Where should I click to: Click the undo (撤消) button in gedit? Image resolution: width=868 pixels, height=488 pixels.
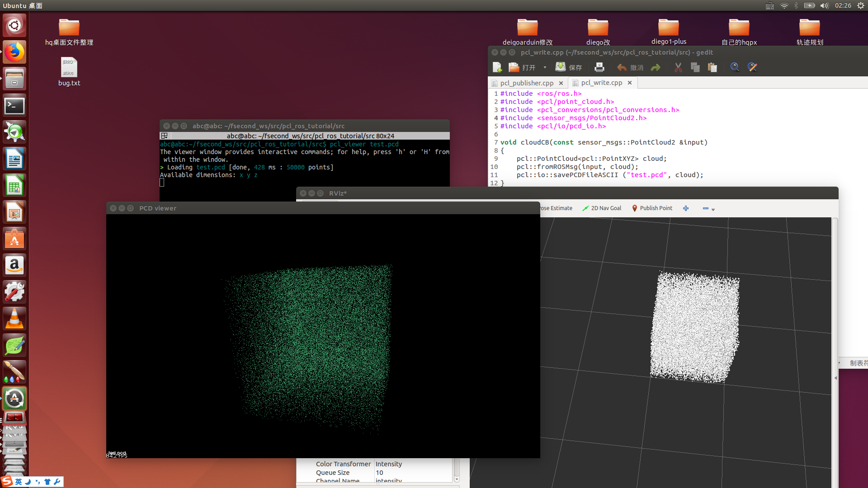(x=630, y=67)
